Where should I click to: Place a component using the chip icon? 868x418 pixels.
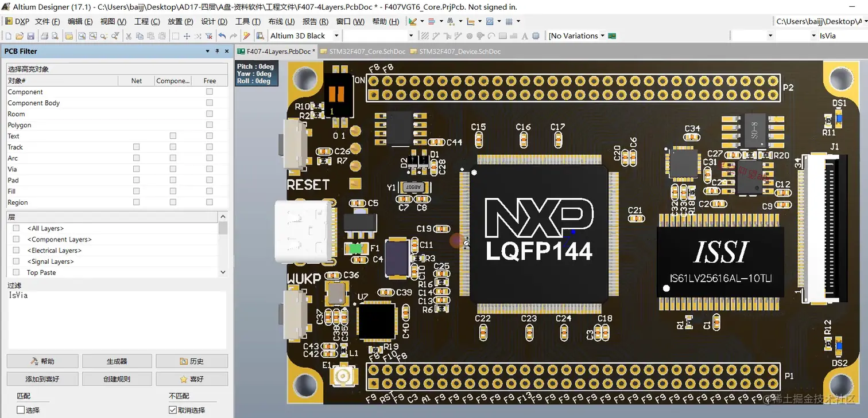(536, 36)
